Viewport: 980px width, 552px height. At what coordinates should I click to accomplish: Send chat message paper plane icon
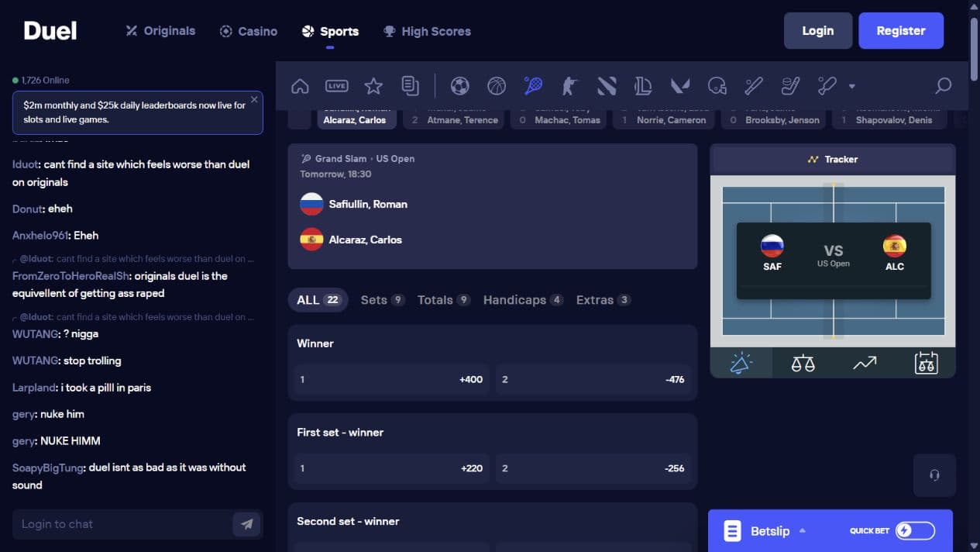247,524
